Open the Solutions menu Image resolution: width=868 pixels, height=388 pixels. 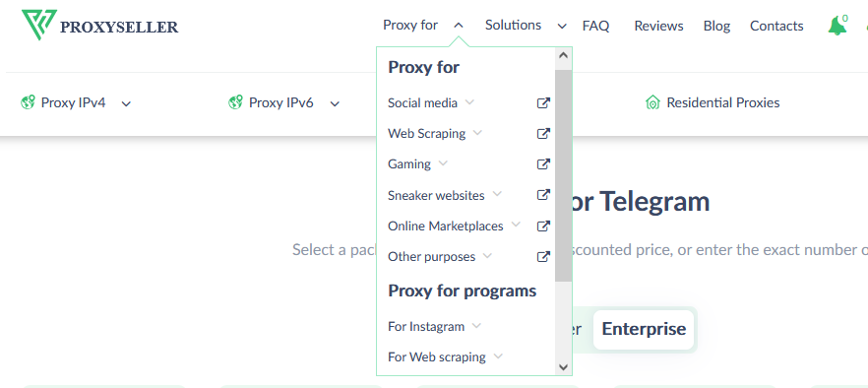526,26
